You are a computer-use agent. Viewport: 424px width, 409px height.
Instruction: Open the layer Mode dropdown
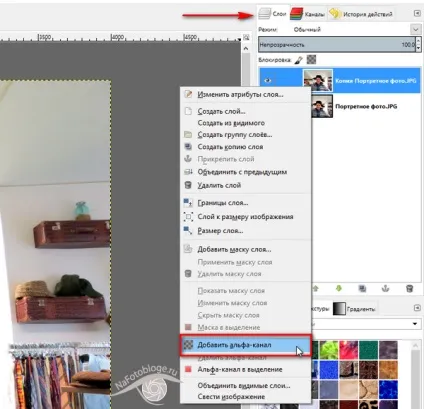415,29
